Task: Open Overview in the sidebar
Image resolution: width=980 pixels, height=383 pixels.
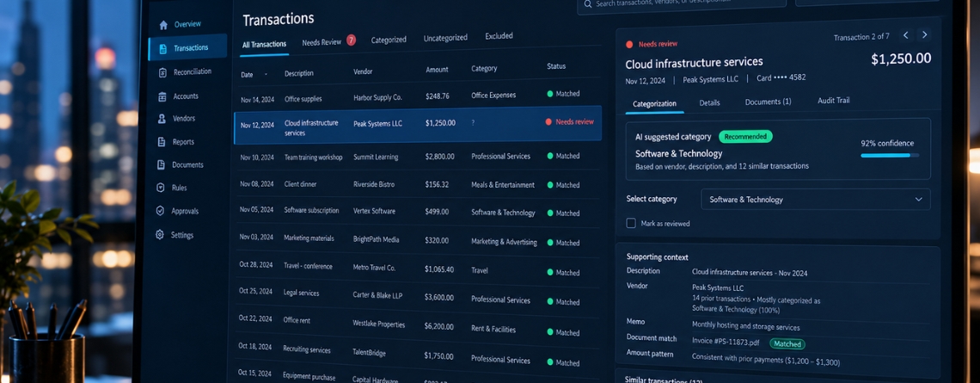Action: (187, 24)
